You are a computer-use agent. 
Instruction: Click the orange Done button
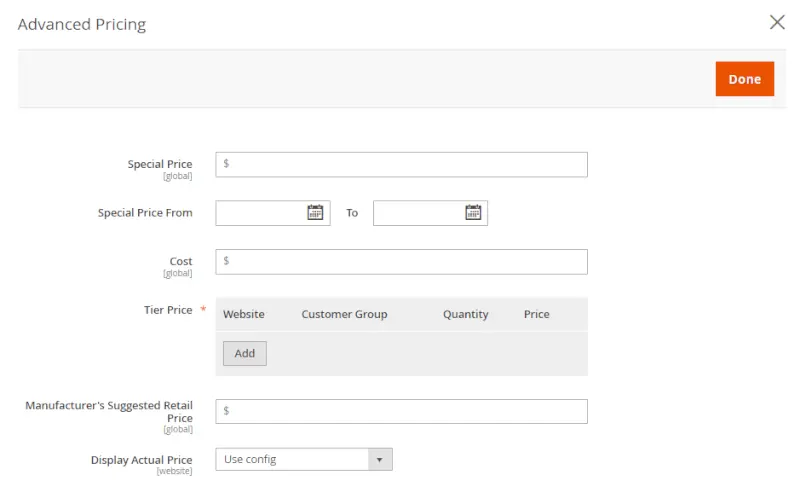(x=744, y=79)
